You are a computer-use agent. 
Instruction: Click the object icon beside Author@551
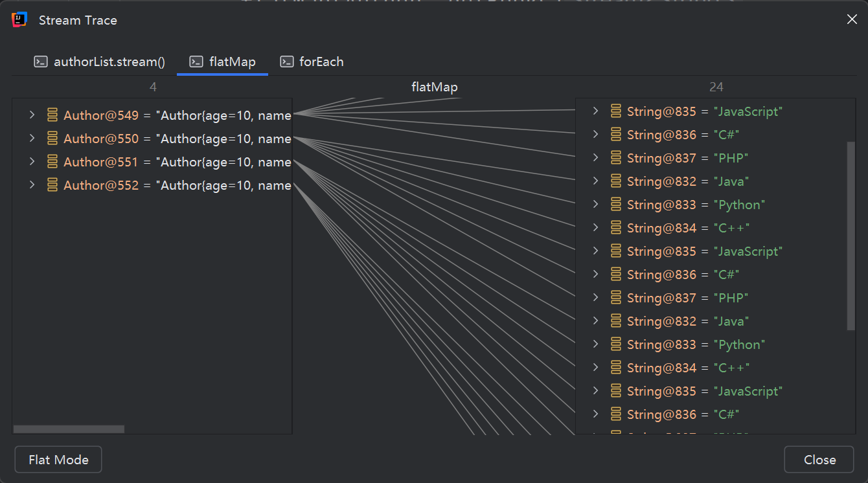click(x=52, y=162)
